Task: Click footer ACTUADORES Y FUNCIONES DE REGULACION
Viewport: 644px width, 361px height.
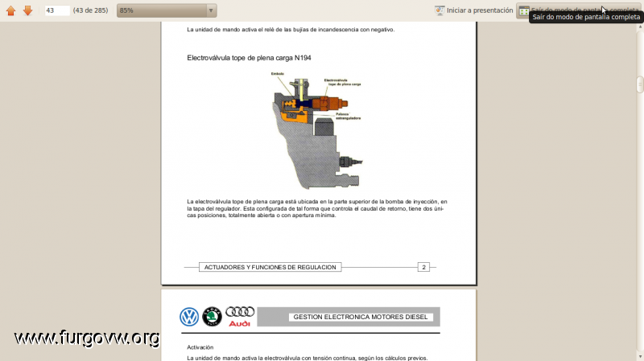Action: click(x=270, y=267)
